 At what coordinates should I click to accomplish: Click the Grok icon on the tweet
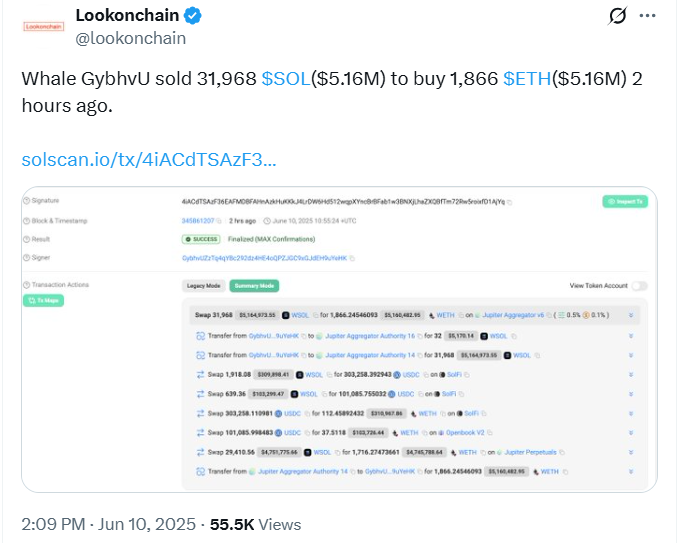pos(619,18)
